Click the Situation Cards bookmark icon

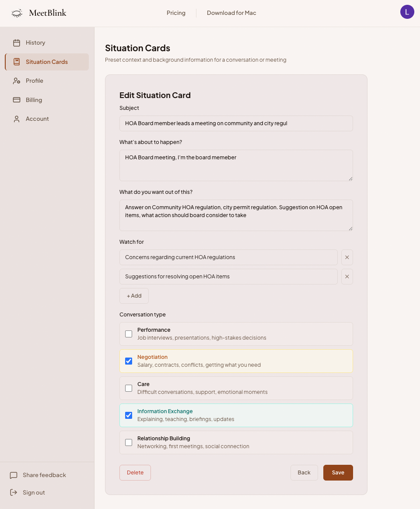(x=17, y=62)
